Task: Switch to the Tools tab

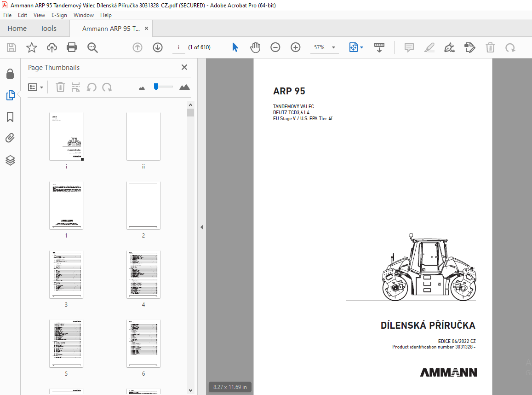Action: coord(48,29)
